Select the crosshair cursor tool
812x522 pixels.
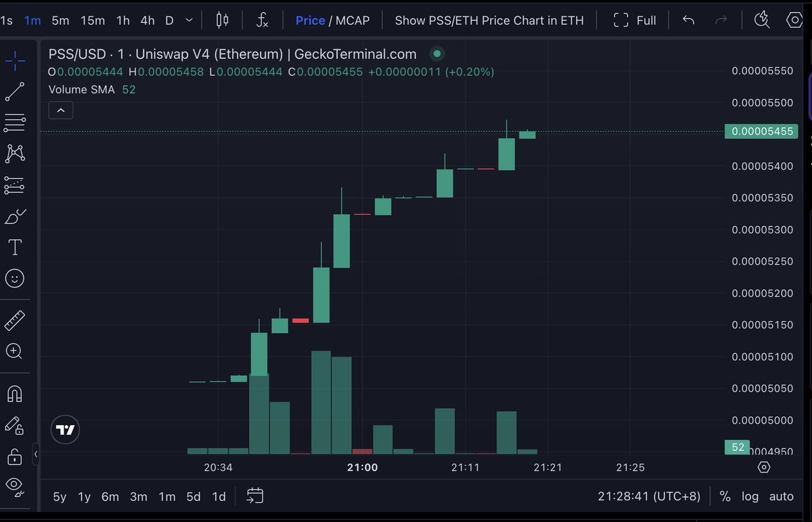(x=15, y=61)
